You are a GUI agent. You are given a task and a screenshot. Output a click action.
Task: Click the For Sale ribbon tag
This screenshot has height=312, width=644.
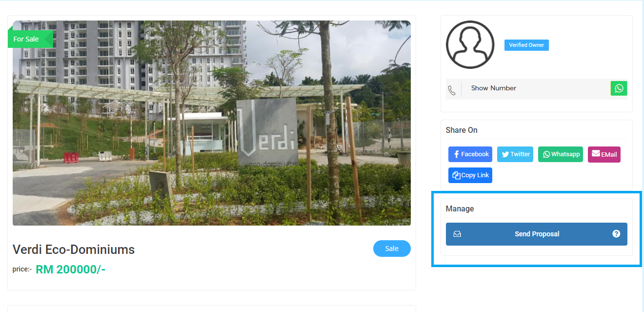click(29, 39)
